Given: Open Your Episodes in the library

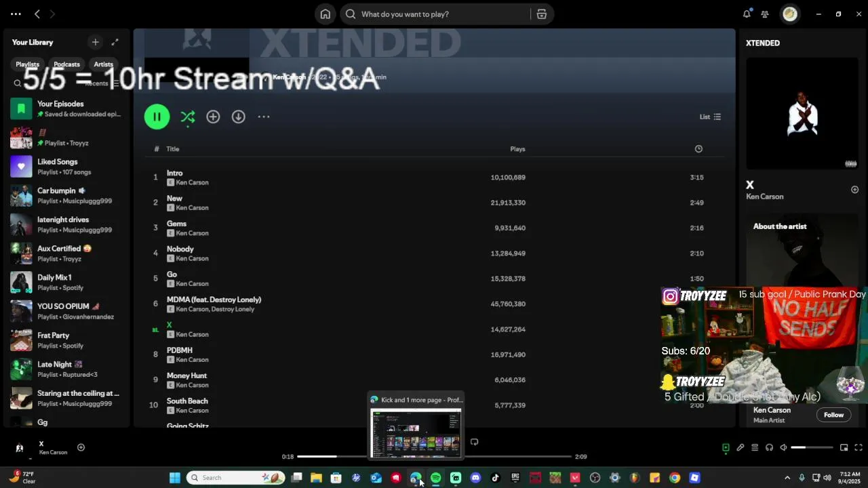Looking at the screenshot, I should [66, 108].
